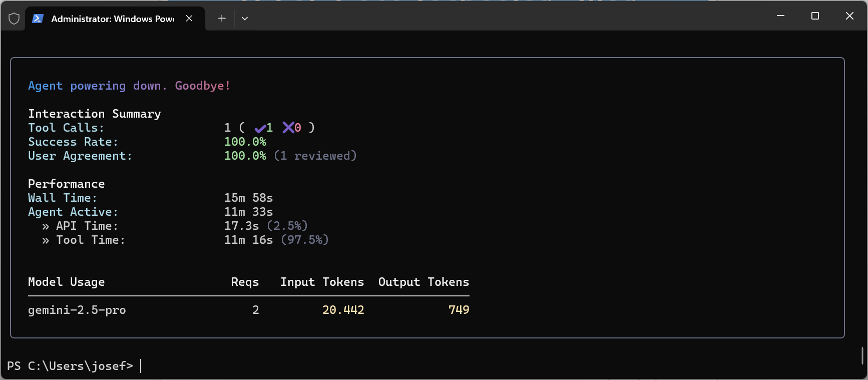Click the Wall Time 15m 58s value
Screen dimensions: 868x380
248,198
